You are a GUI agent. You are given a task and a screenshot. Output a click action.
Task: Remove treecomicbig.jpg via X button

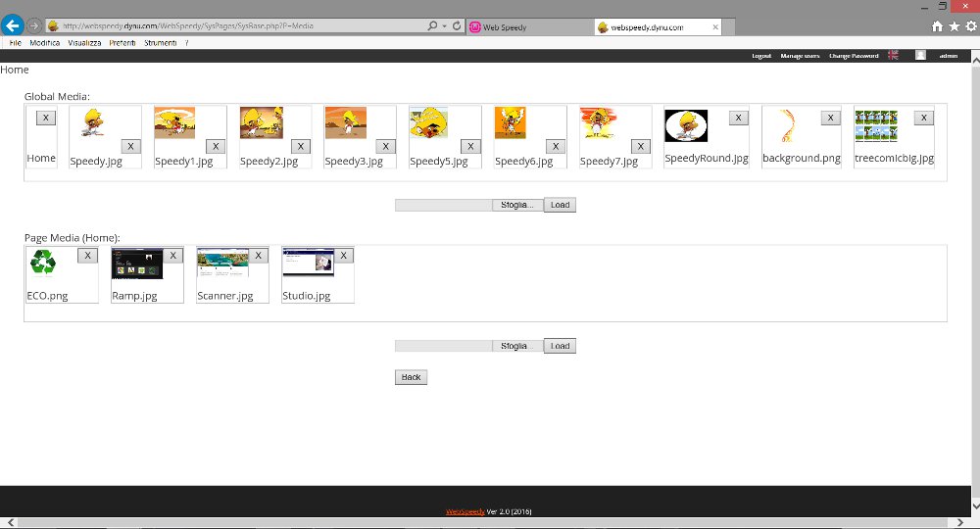coord(923,118)
